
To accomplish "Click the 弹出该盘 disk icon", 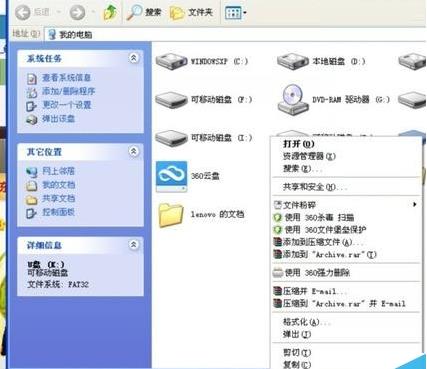I will [x=32, y=119].
